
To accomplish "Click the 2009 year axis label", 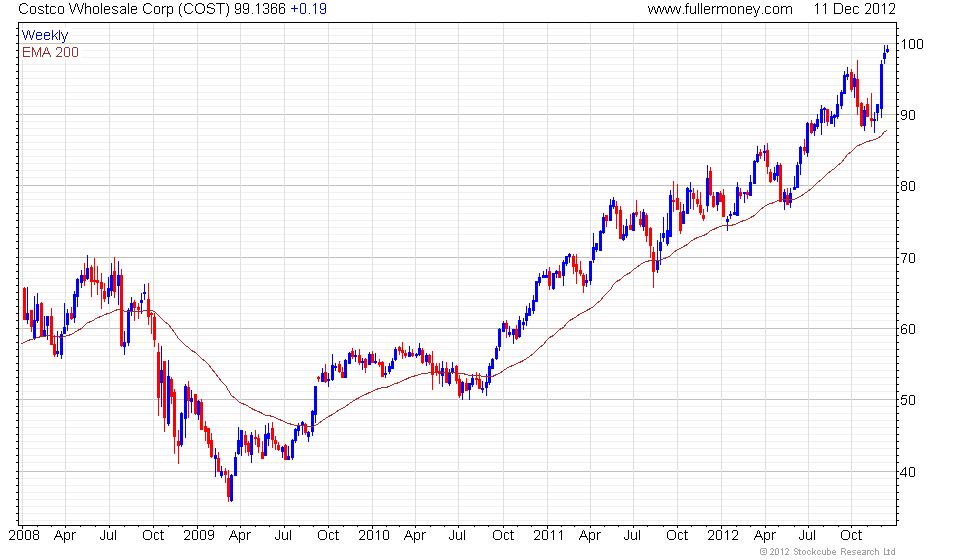I will click(199, 536).
